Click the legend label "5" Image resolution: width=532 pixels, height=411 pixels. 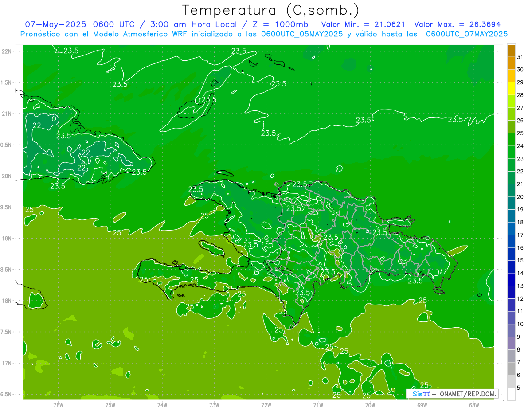pyautogui.click(x=519, y=388)
